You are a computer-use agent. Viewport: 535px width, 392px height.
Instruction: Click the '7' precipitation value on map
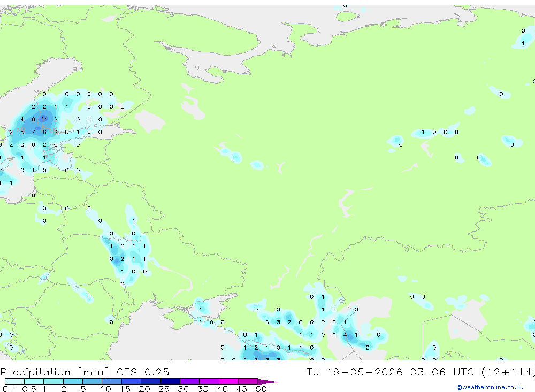(x=33, y=132)
